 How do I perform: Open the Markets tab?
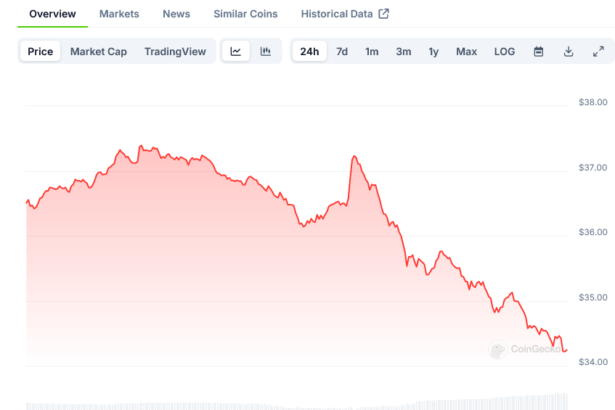coord(119,14)
